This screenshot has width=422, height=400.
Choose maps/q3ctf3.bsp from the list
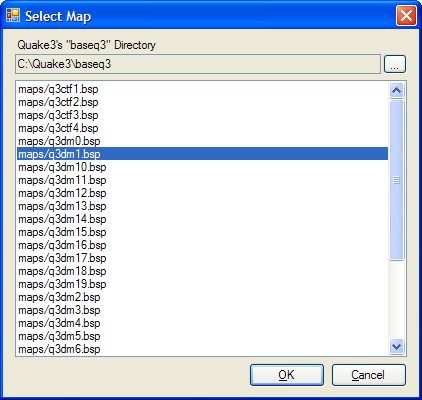(x=202, y=115)
